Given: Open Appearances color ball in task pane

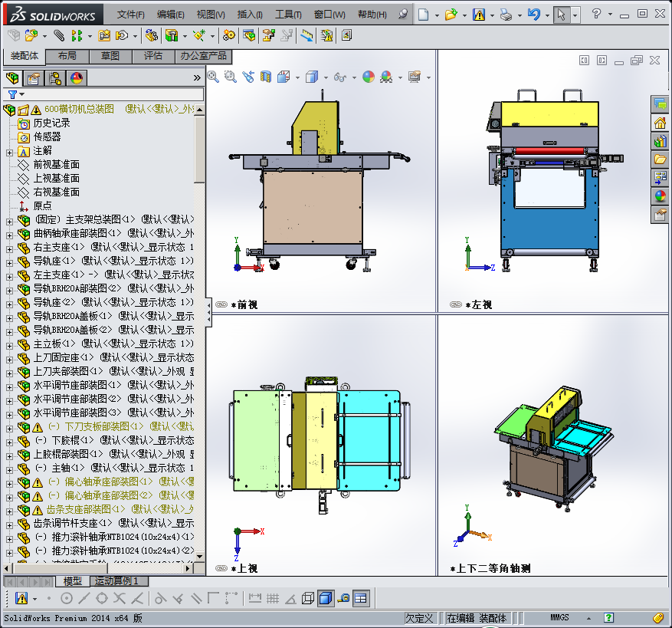Looking at the screenshot, I should pos(660,196).
